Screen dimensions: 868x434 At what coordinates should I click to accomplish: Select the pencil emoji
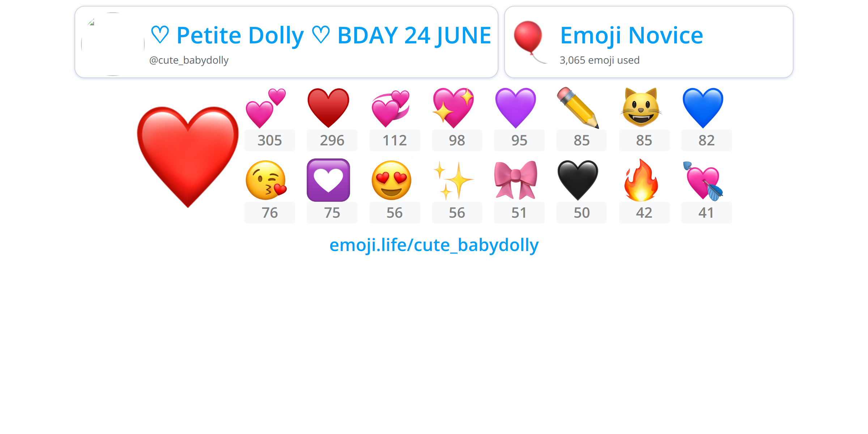(x=578, y=108)
